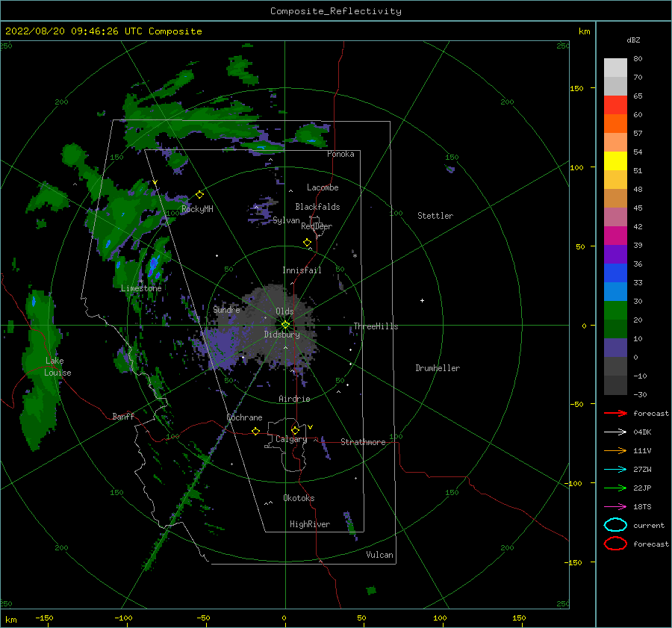Click the Lake Louise label
Viewport: 672px width, 628px height.
coord(57,367)
